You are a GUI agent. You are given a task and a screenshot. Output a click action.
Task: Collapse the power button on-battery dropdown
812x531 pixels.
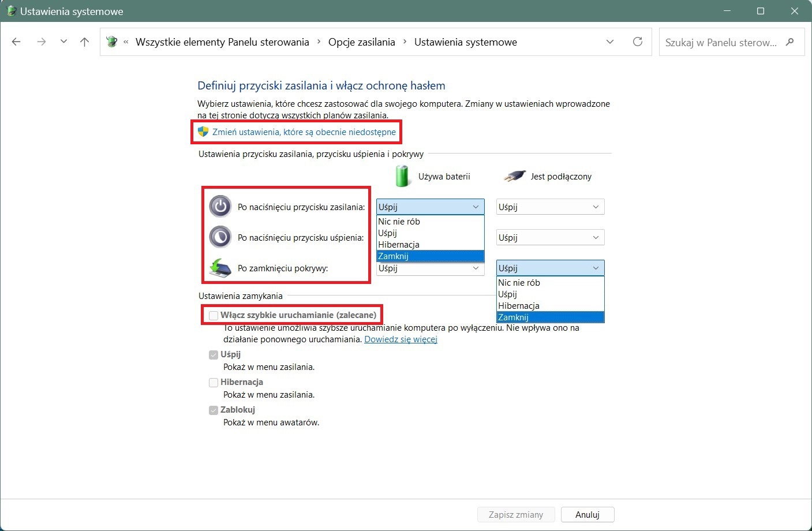[431, 207]
